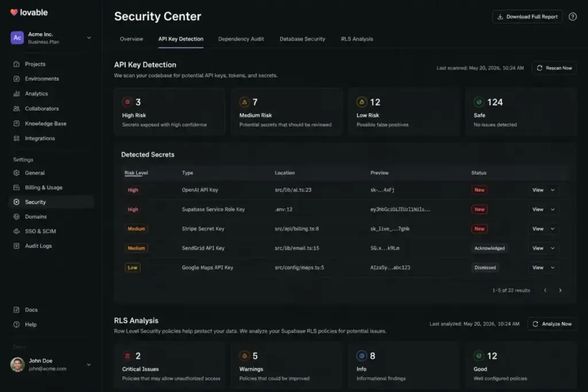Click the .env:12 location cell

(284, 209)
